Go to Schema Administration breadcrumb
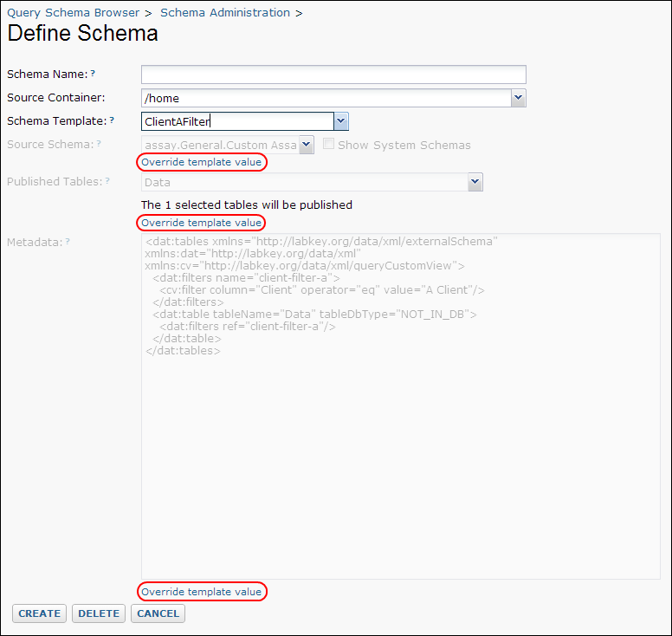 tap(225, 13)
